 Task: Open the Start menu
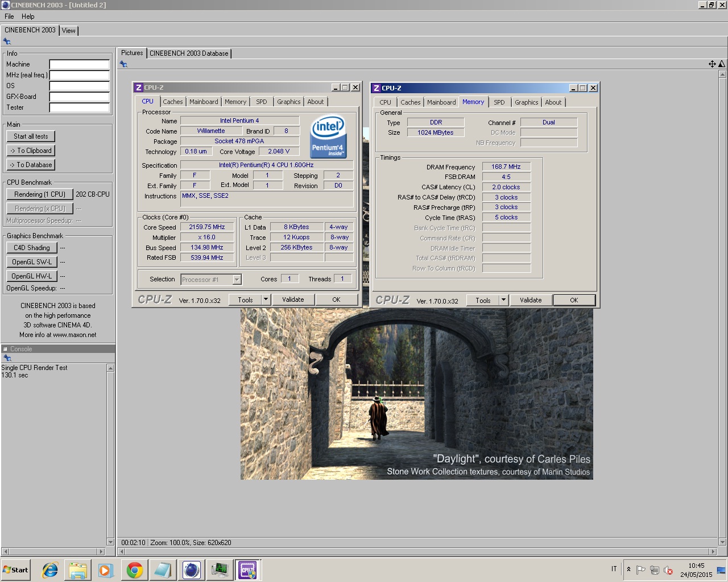[15, 570]
